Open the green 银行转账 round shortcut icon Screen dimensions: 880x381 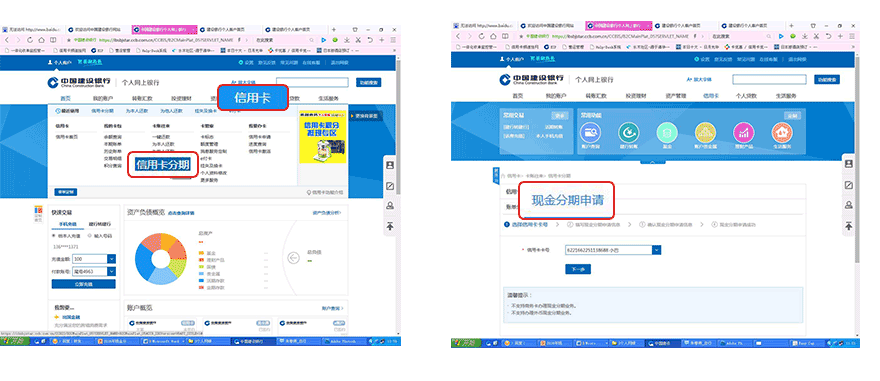(629, 133)
